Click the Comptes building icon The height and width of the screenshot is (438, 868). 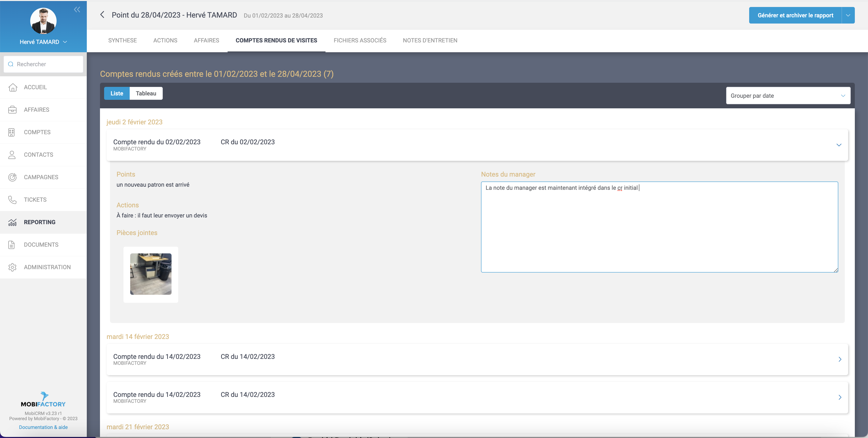pos(12,132)
